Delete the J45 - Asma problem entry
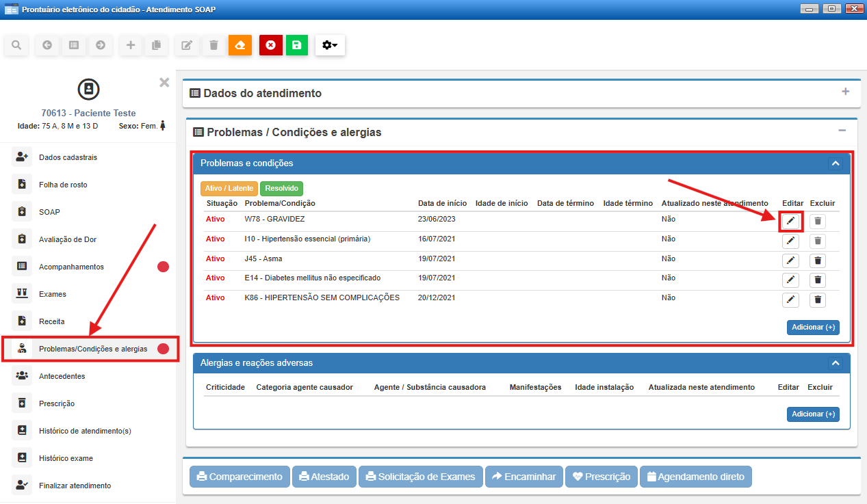The image size is (867, 504). [818, 261]
